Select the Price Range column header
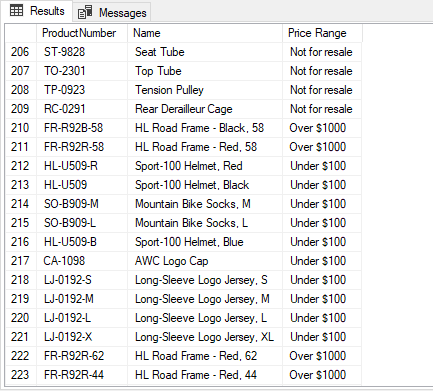The height and width of the screenshot is (391, 433). 322,33
